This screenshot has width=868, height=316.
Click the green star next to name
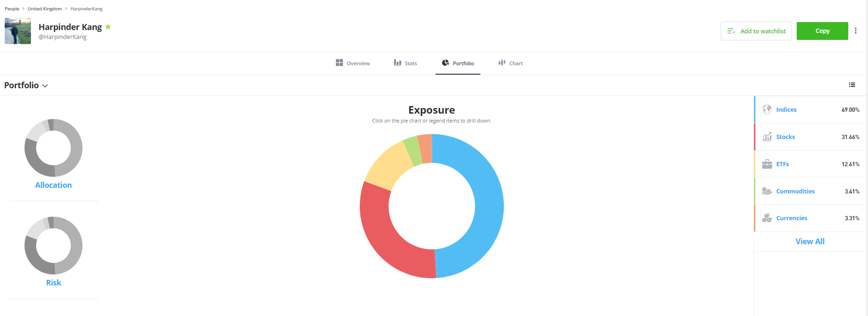coord(108,27)
